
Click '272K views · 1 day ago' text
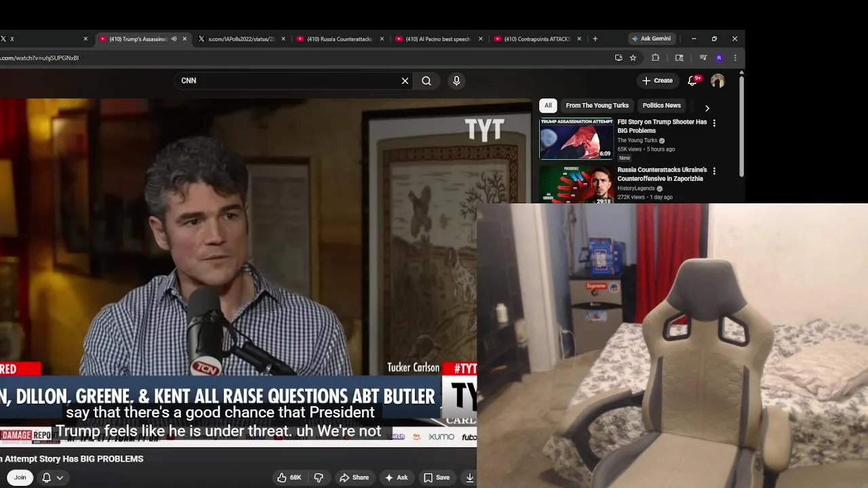click(x=645, y=197)
